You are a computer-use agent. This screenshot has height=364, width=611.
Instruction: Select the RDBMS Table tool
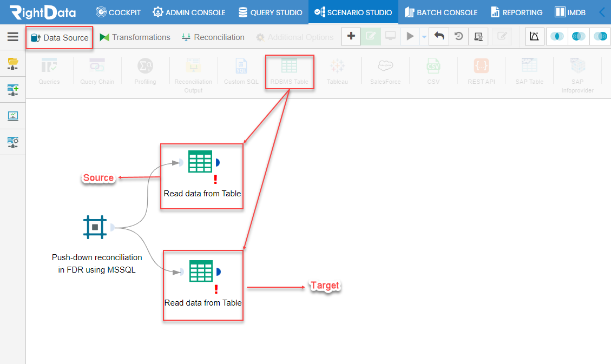(289, 71)
